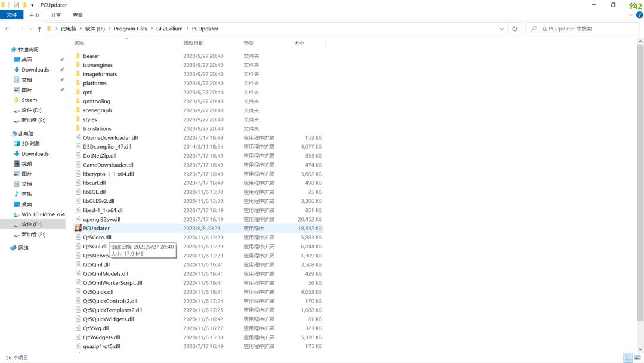Open Explorer help question mark icon
The image size is (644, 363).
[x=639, y=15]
